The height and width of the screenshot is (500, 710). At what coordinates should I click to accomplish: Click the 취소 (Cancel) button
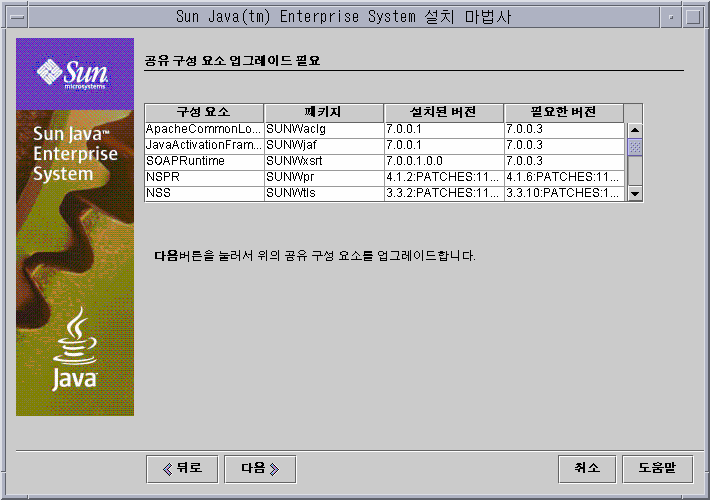587,469
